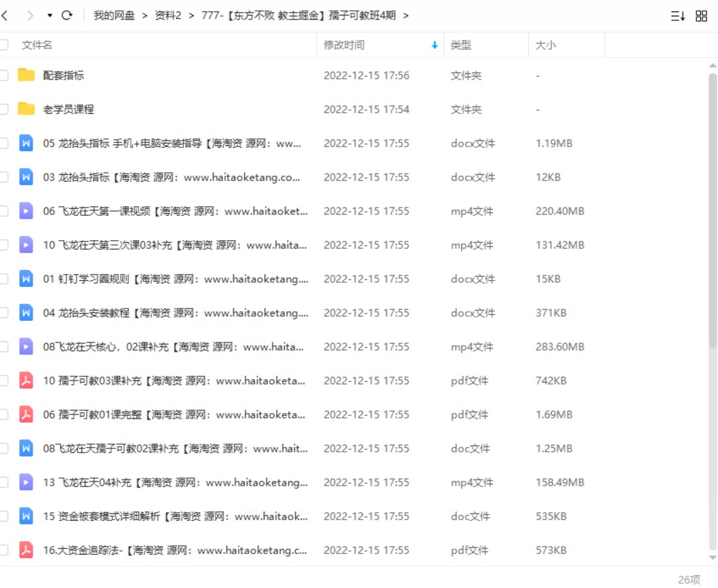
Task: Click the Word icon of 08飞龙在天孺子可教02课补充
Action: 26,448
